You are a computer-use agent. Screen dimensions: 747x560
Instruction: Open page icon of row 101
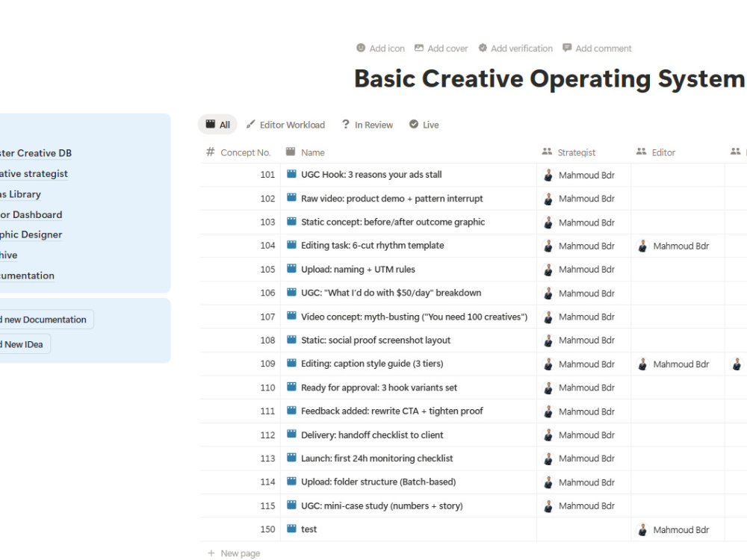pyautogui.click(x=291, y=174)
